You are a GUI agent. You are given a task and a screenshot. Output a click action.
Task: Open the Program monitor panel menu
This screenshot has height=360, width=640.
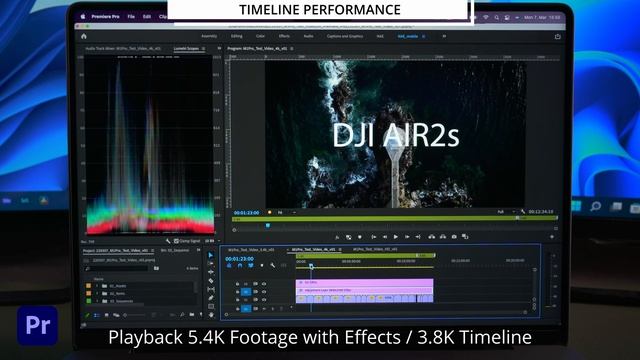[x=292, y=49]
